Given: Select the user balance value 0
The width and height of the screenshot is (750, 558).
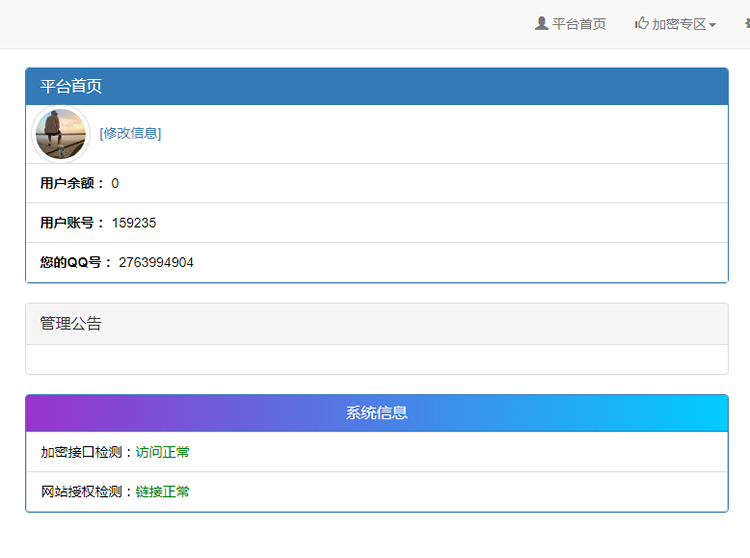Looking at the screenshot, I should [x=115, y=183].
